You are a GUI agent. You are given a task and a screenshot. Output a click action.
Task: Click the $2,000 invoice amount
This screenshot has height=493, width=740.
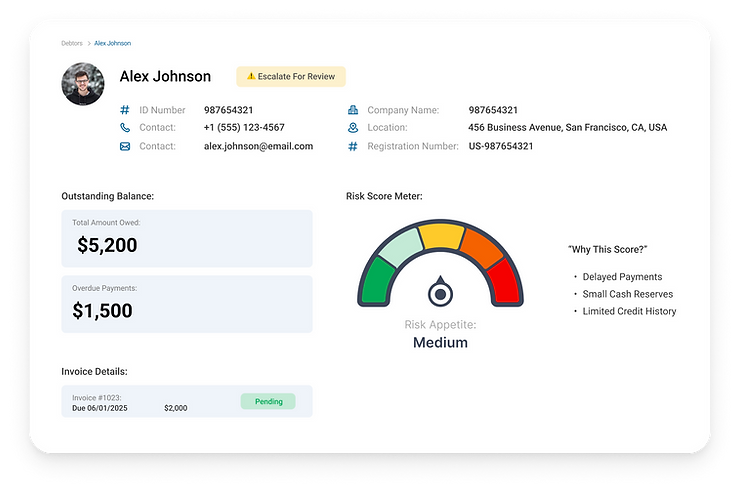coord(176,408)
